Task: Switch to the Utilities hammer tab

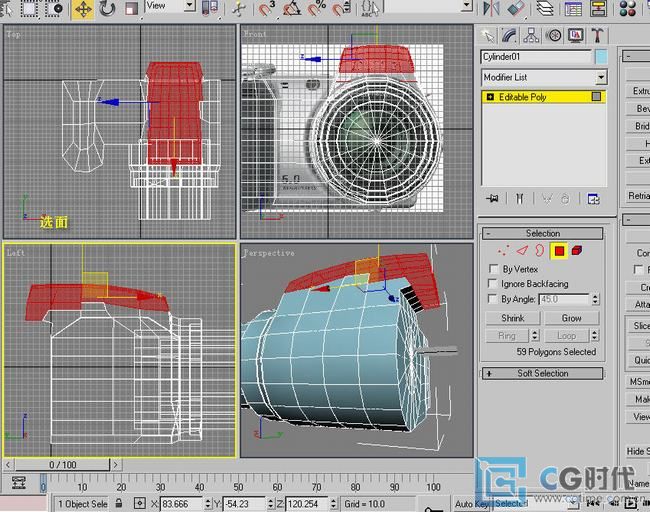Action: click(597, 36)
